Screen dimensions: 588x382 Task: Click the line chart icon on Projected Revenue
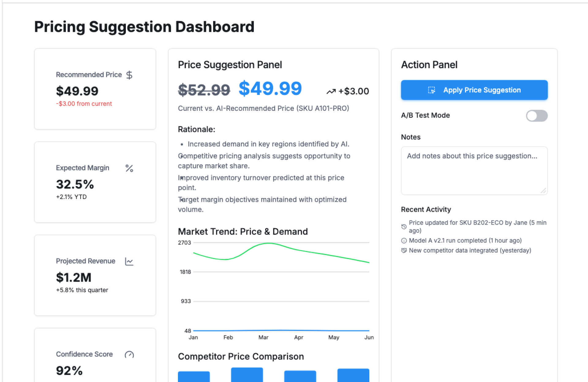pyautogui.click(x=129, y=261)
